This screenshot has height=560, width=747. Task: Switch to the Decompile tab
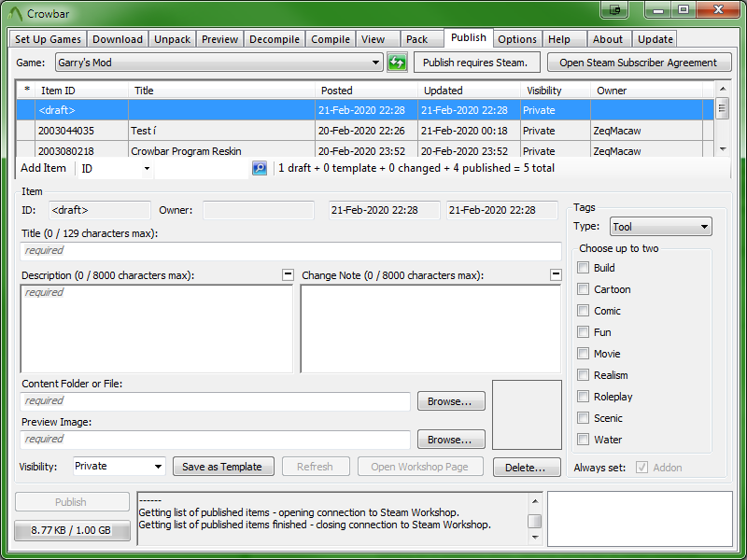coord(275,39)
